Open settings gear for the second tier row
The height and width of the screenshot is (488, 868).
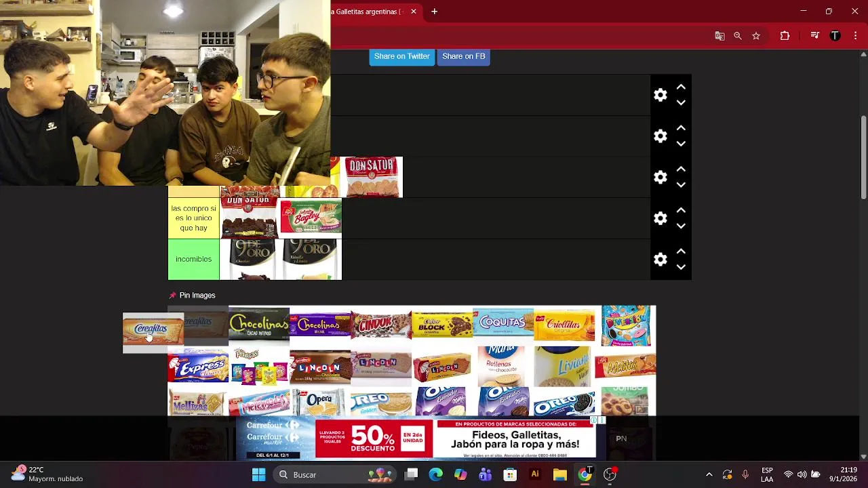(x=660, y=136)
